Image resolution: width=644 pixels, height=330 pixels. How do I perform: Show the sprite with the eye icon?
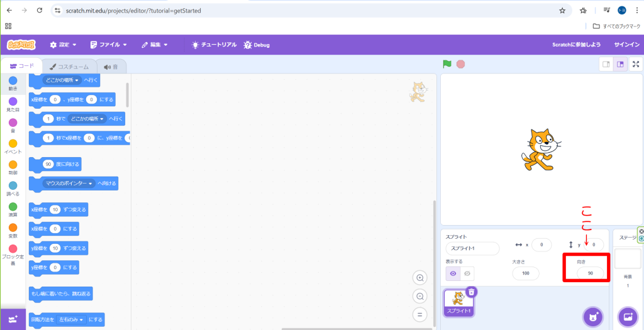click(x=453, y=273)
